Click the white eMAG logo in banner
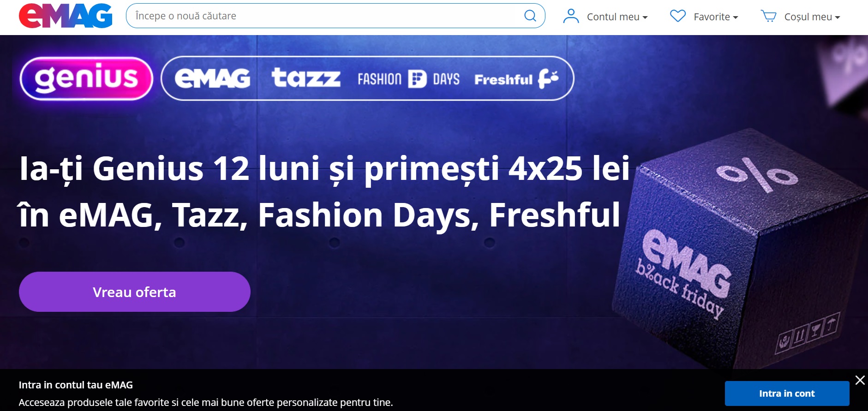868x411 pixels. (x=212, y=78)
